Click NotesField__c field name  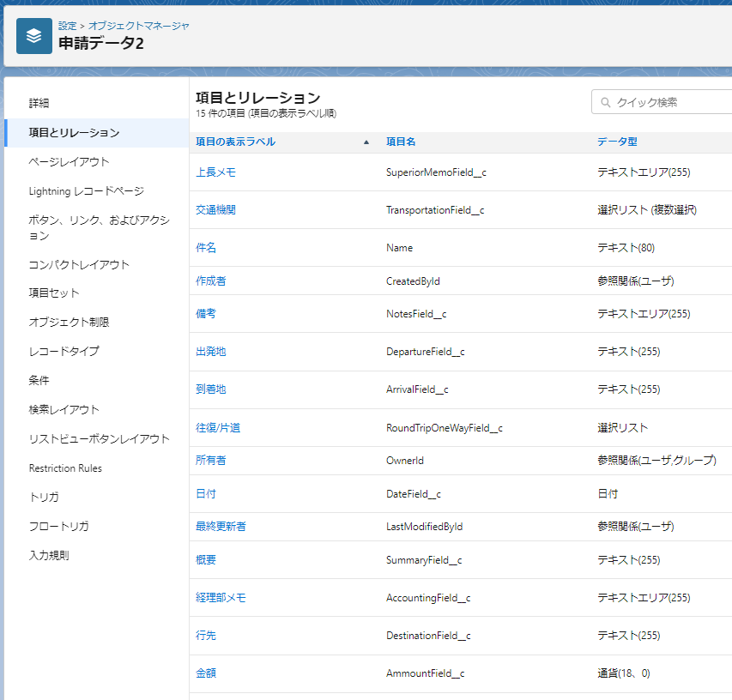(x=416, y=314)
